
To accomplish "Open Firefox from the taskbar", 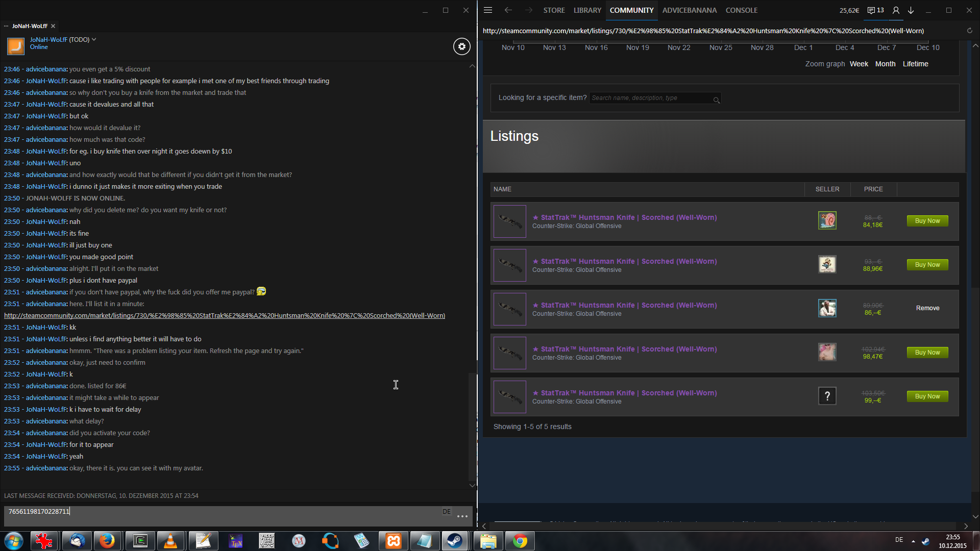I will coord(107,541).
